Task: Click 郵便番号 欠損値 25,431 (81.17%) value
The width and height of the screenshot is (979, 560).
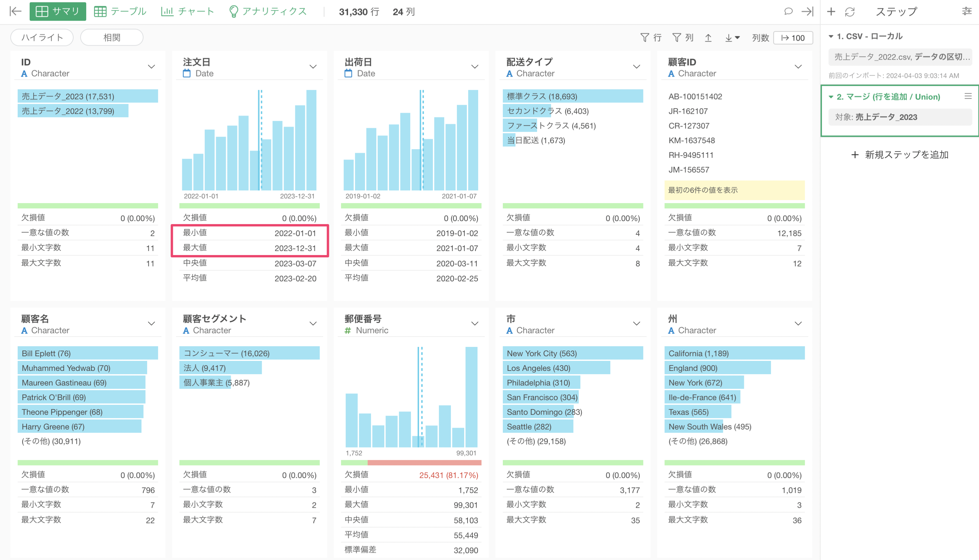Action: click(449, 475)
